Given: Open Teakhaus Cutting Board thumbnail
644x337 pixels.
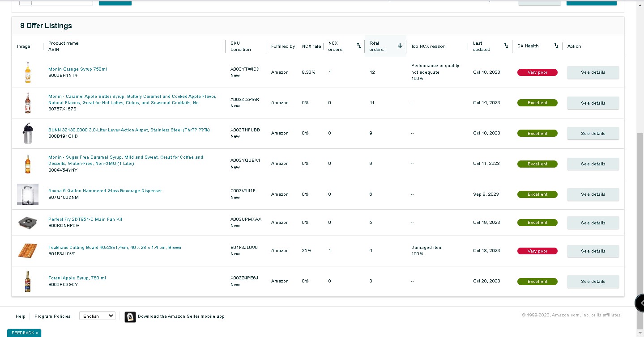Looking at the screenshot, I should point(28,251).
